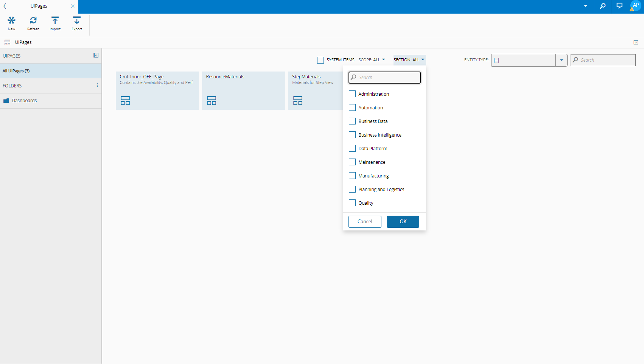This screenshot has width=644, height=364.
Task: Open FOLDERS options three-dot menu
Action: coord(97,86)
